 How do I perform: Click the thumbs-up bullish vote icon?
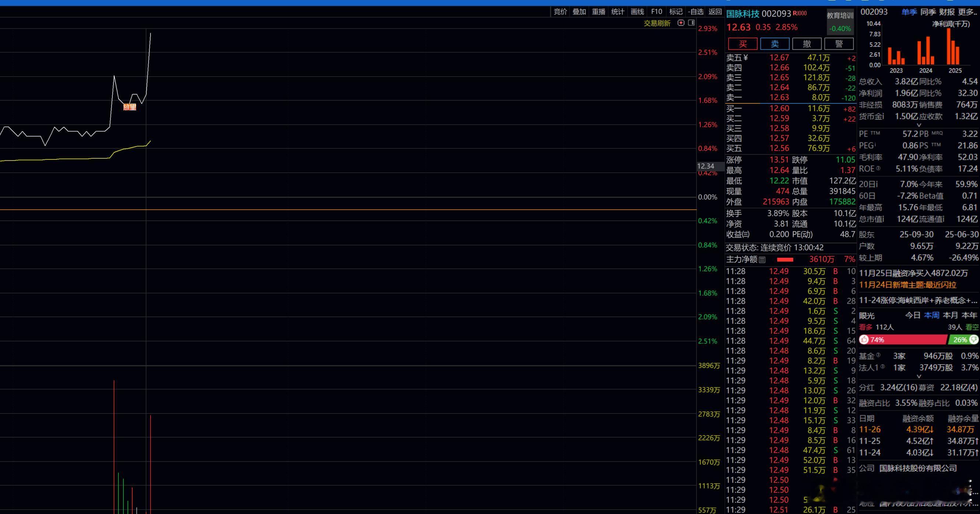(864, 339)
